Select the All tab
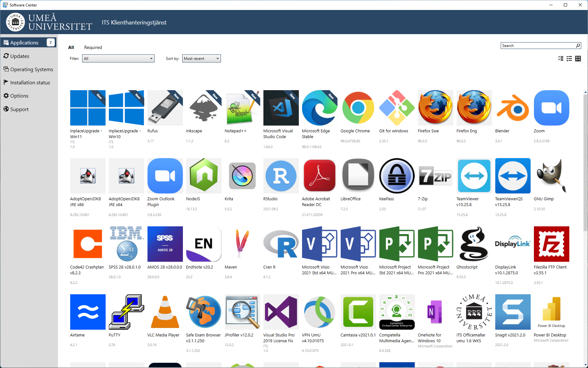Screen dimensions: 588x368 pos(71,47)
